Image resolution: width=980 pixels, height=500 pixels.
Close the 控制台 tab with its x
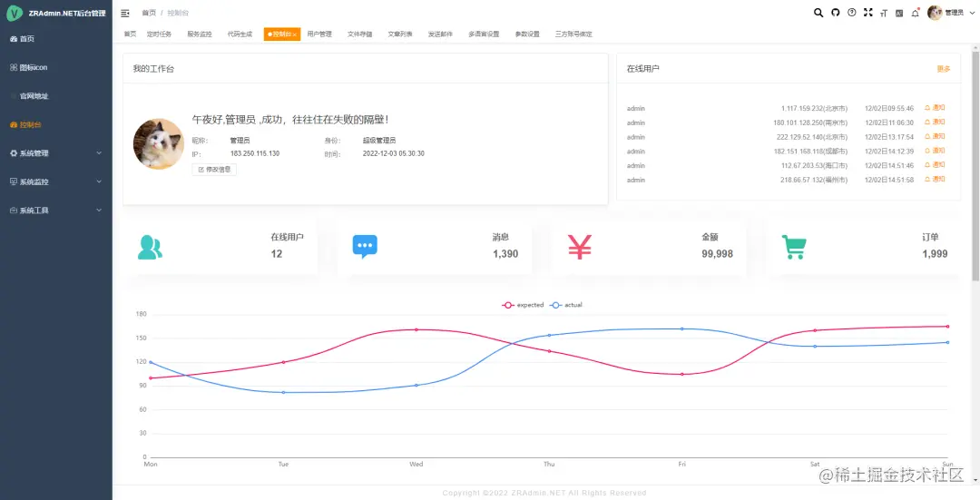pyautogui.click(x=294, y=34)
